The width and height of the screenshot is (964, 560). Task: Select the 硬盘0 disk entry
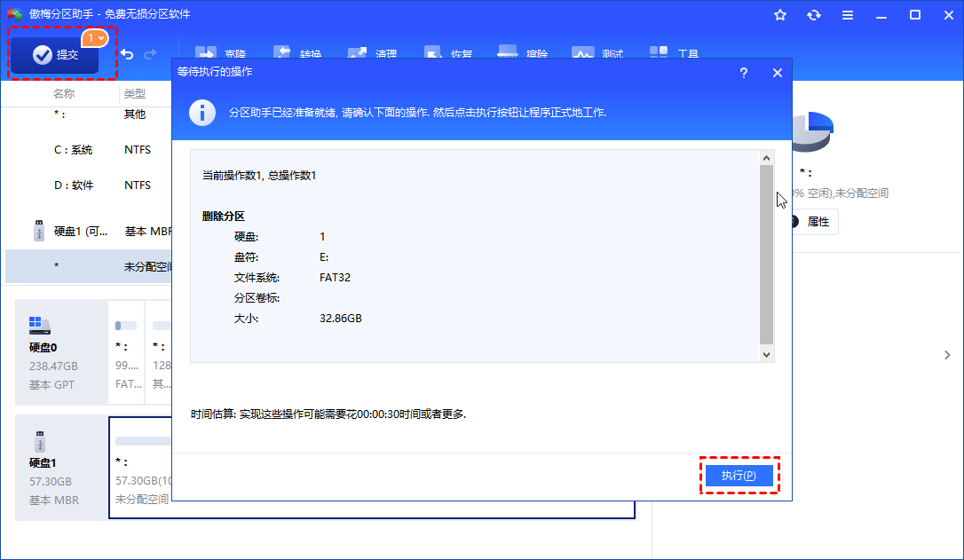coord(60,353)
